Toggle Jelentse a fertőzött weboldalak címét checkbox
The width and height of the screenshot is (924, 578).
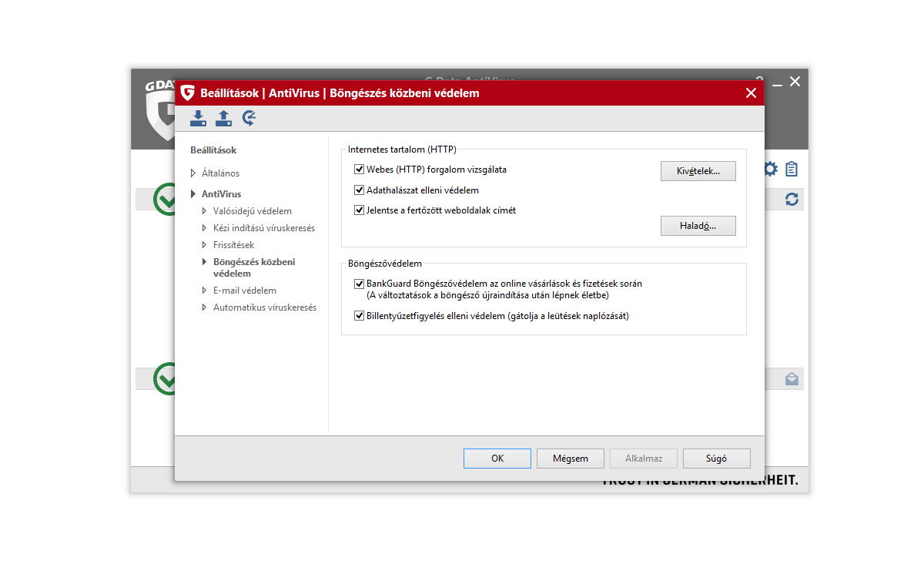coord(359,210)
